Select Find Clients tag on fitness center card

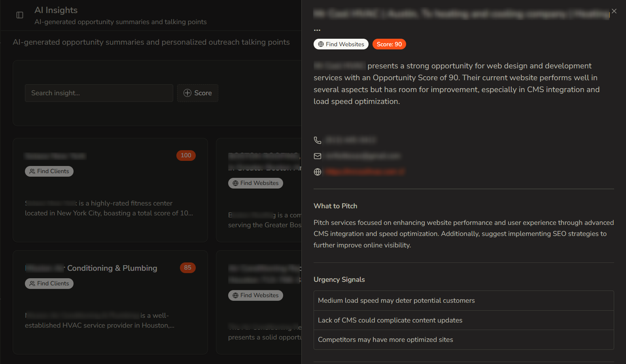(49, 171)
